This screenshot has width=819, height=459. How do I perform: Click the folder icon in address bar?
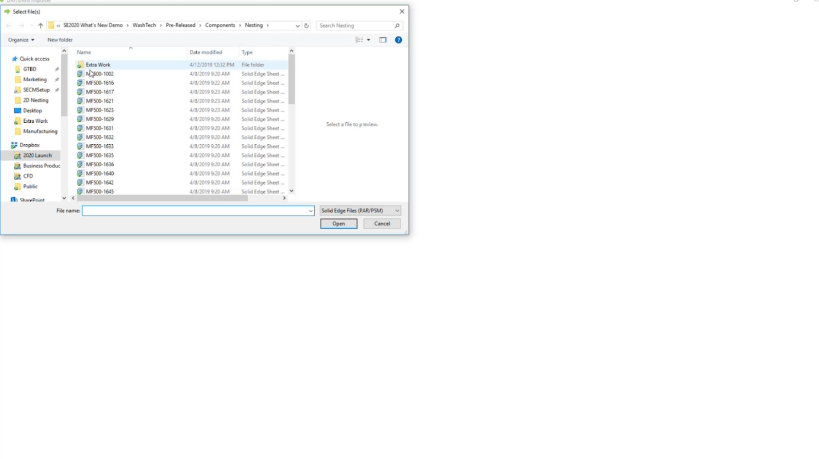(51, 26)
